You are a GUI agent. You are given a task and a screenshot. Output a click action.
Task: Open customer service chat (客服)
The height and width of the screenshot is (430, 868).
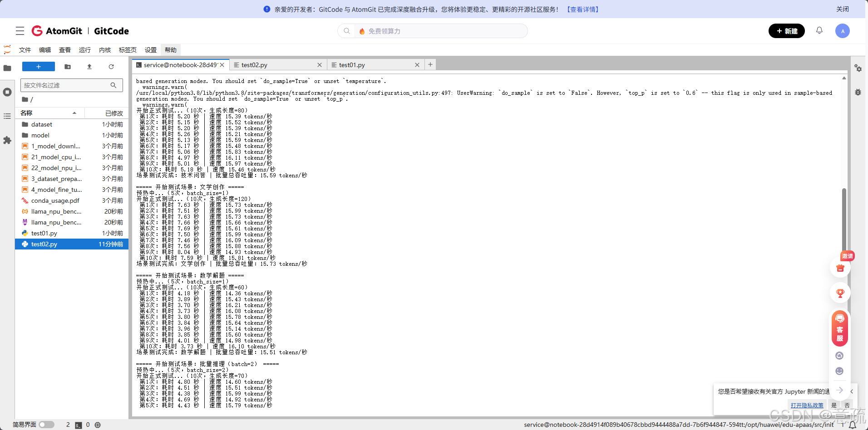pyautogui.click(x=840, y=329)
